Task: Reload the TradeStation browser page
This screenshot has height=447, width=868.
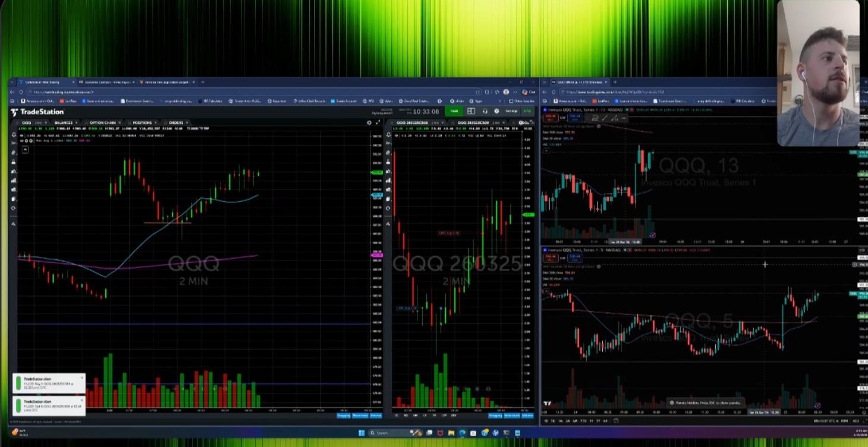Action: (21, 92)
